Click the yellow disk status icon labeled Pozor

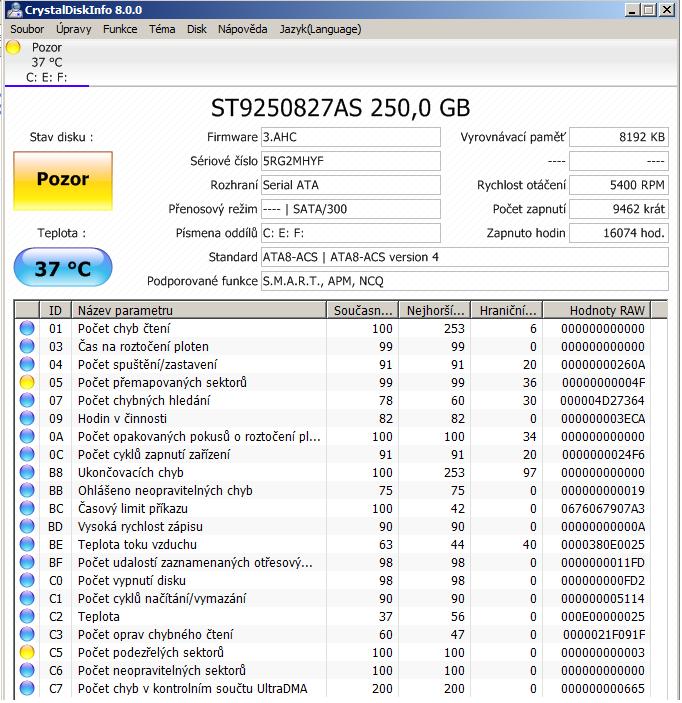[x=13, y=48]
